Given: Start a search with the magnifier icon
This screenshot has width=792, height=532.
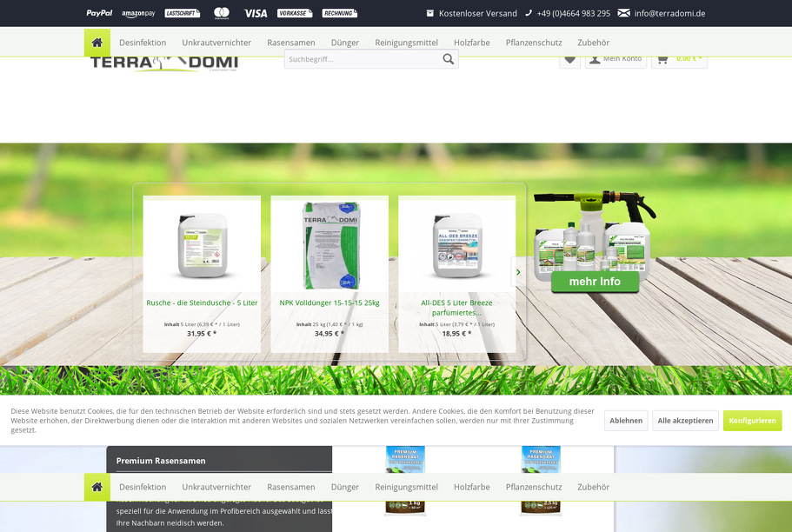Looking at the screenshot, I should (x=449, y=59).
